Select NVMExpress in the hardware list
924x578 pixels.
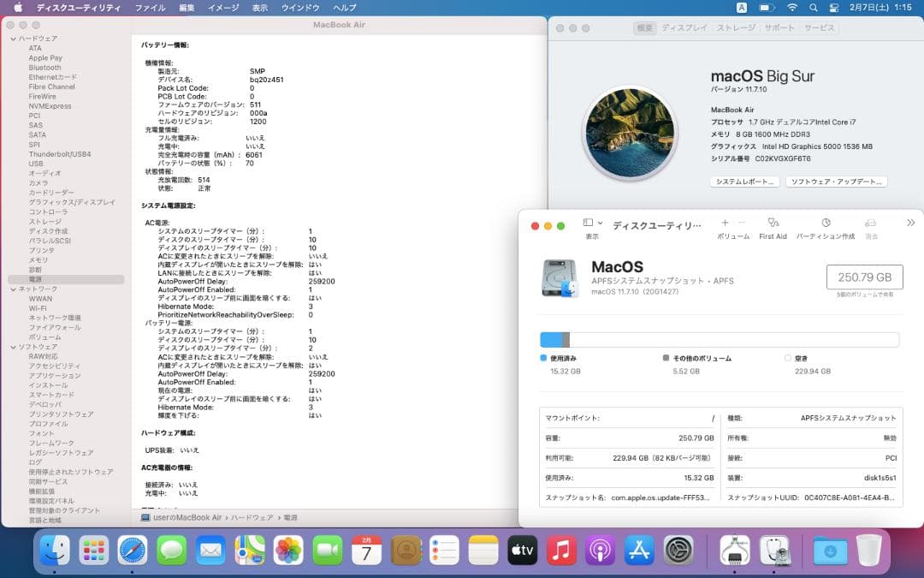tap(50, 106)
